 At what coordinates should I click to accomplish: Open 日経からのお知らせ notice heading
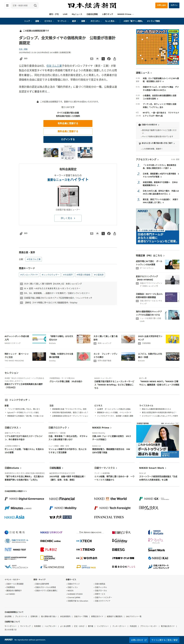149,125
